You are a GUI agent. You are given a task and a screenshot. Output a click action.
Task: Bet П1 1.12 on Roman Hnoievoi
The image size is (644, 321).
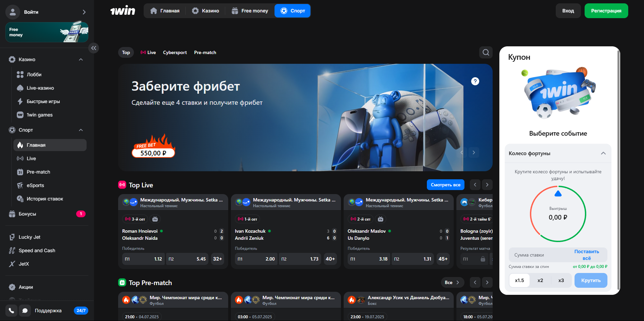tap(143, 259)
